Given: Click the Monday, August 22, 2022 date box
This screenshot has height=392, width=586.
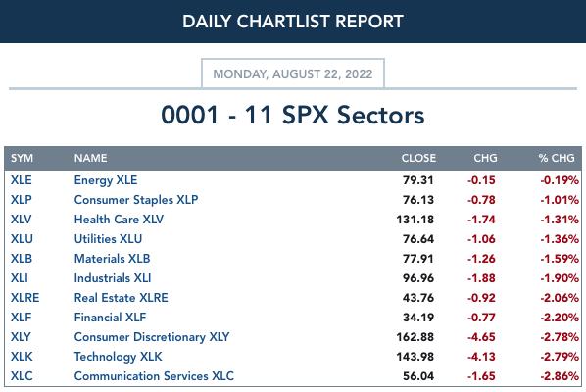Looking at the screenshot, I should tap(293, 73).
